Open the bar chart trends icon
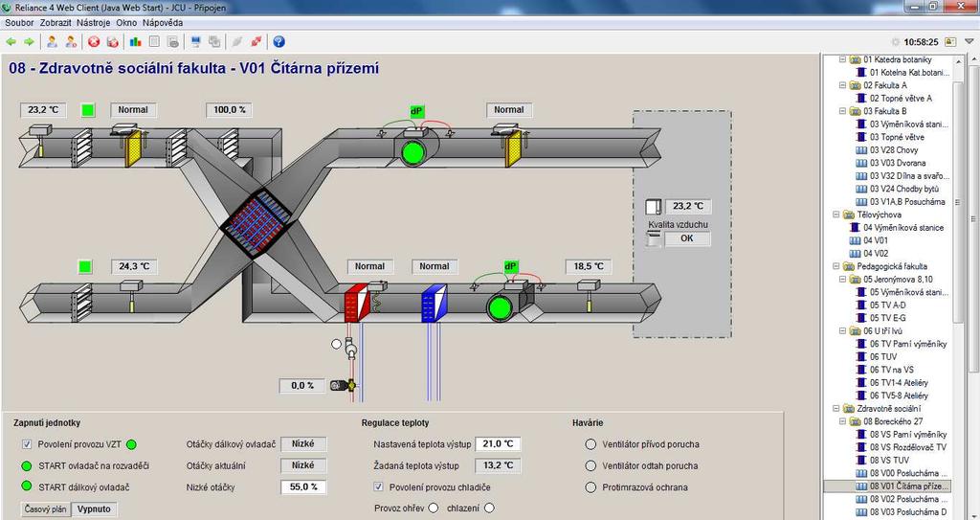 pyautogui.click(x=136, y=42)
